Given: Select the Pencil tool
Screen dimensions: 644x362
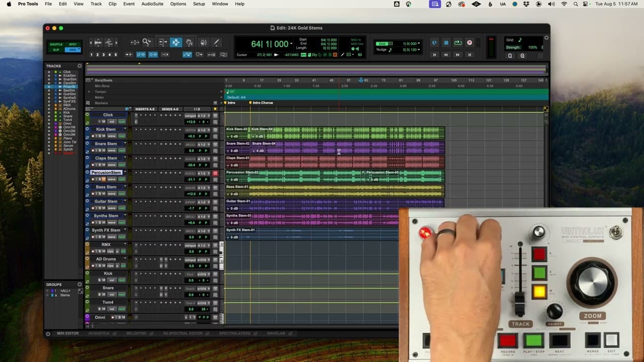Looking at the screenshot, I should click(x=216, y=42).
